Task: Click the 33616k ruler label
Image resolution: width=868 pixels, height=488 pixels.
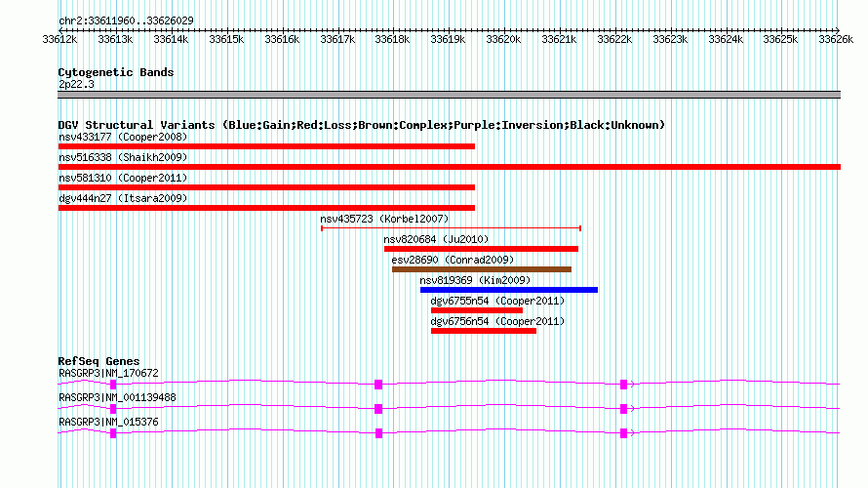Action: click(x=282, y=39)
